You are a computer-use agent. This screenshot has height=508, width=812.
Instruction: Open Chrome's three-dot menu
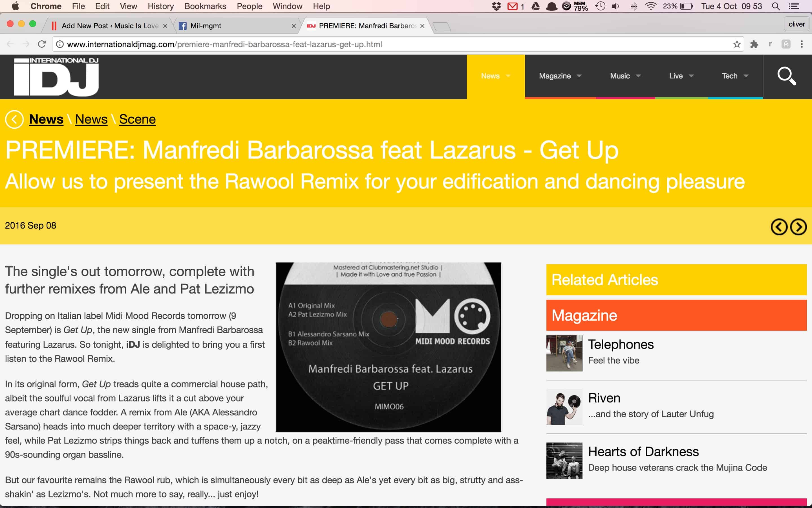click(x=802, y=44)
